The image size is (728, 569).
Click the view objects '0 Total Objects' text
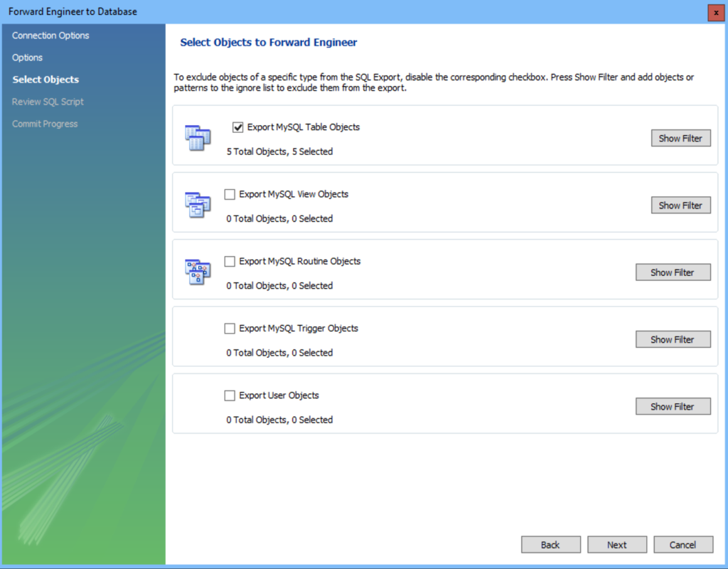pos(279,218)
